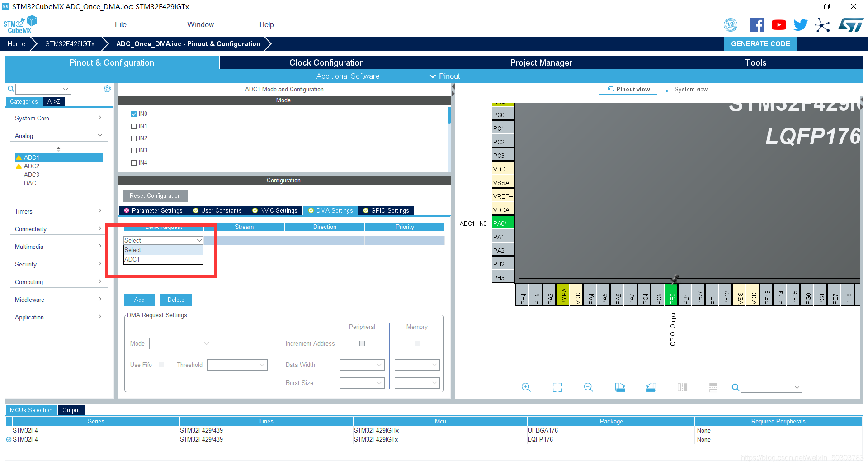Expand the Multimedia category
The height and width of the screenshot is (466, 868).
coord(59,247)
